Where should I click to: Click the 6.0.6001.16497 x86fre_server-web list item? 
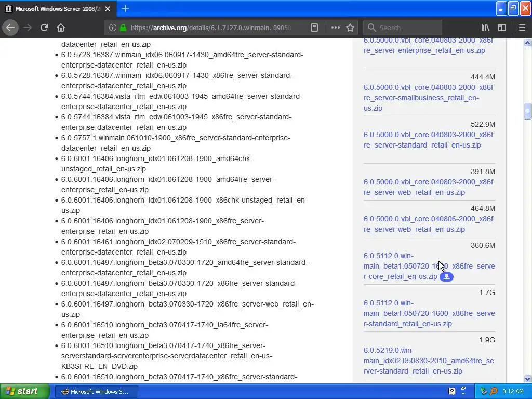point(187,309)
